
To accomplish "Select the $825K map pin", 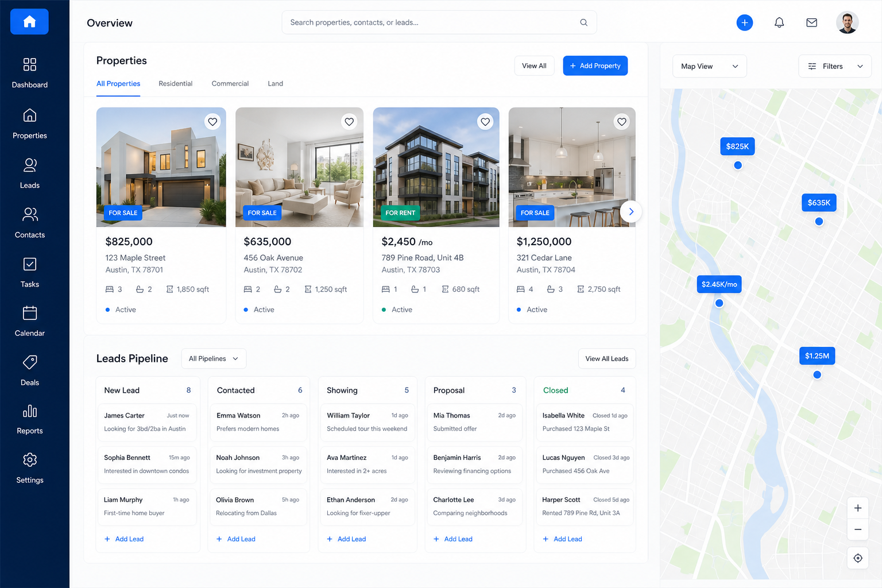I will point(737,146).
